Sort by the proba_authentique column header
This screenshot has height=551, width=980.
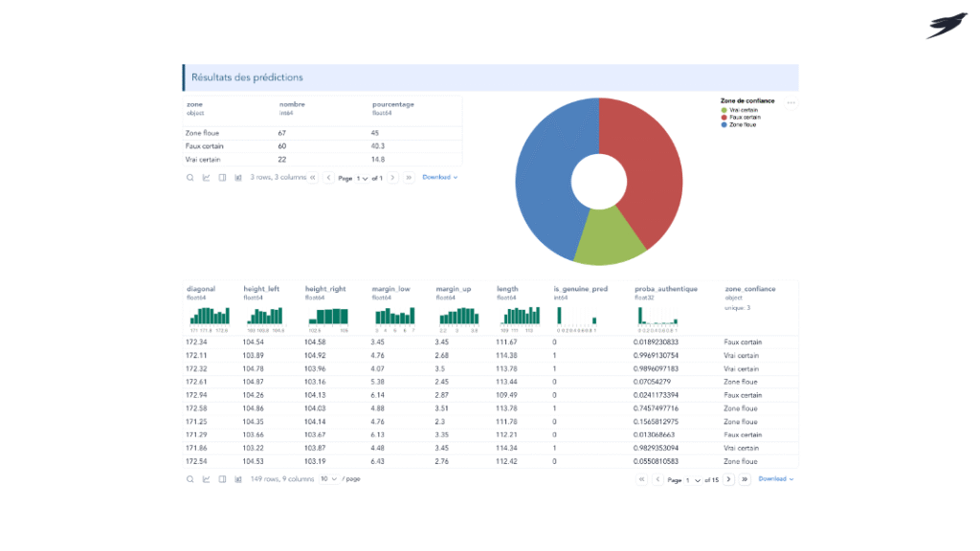click(x=666, y=288)
